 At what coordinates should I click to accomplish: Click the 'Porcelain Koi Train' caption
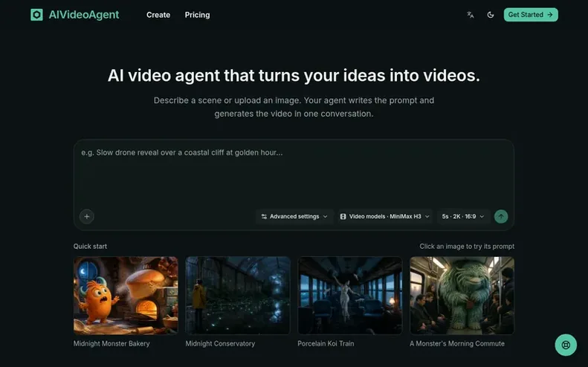pos(326,343)
